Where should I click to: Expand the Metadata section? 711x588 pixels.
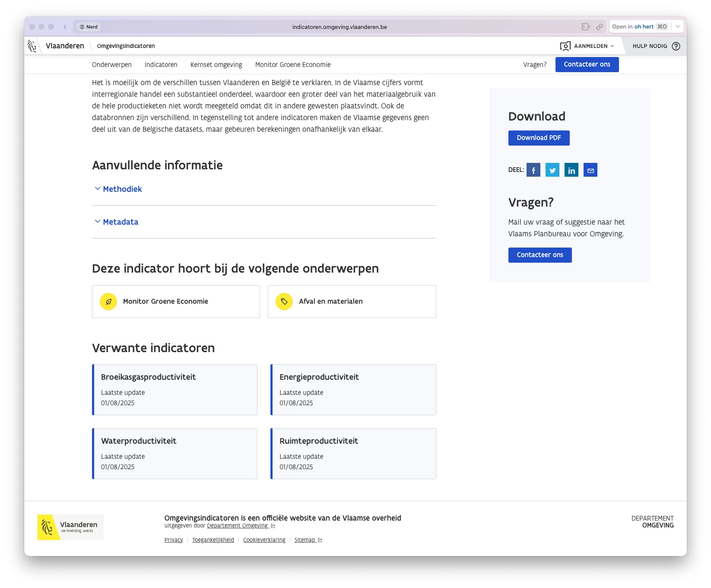(121, 222)
